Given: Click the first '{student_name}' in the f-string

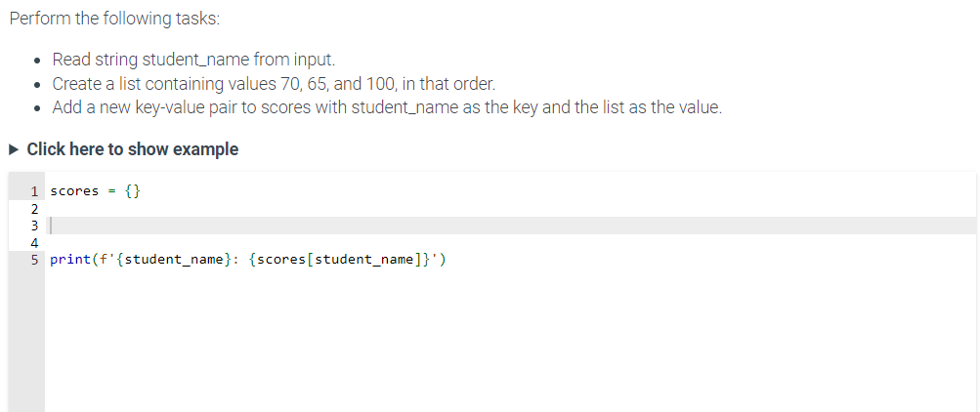Looking at the screenshot, I should (174, 259).
